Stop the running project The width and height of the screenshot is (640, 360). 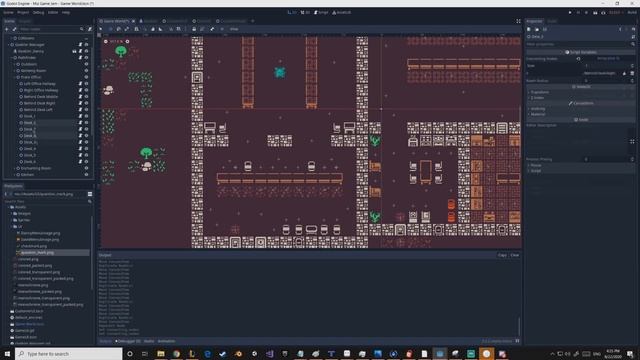click(x=587, y=13)
